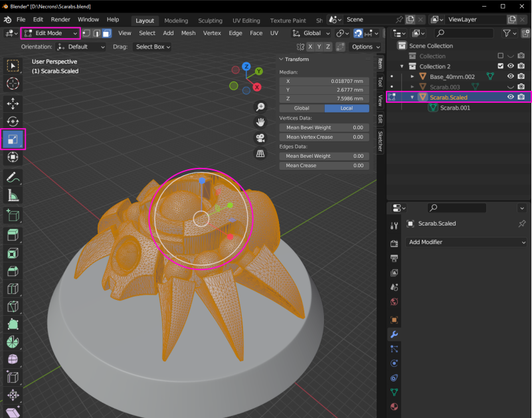
Task: Switch to the Sculpting workspace tab
Action: click(x=211, y=21)
